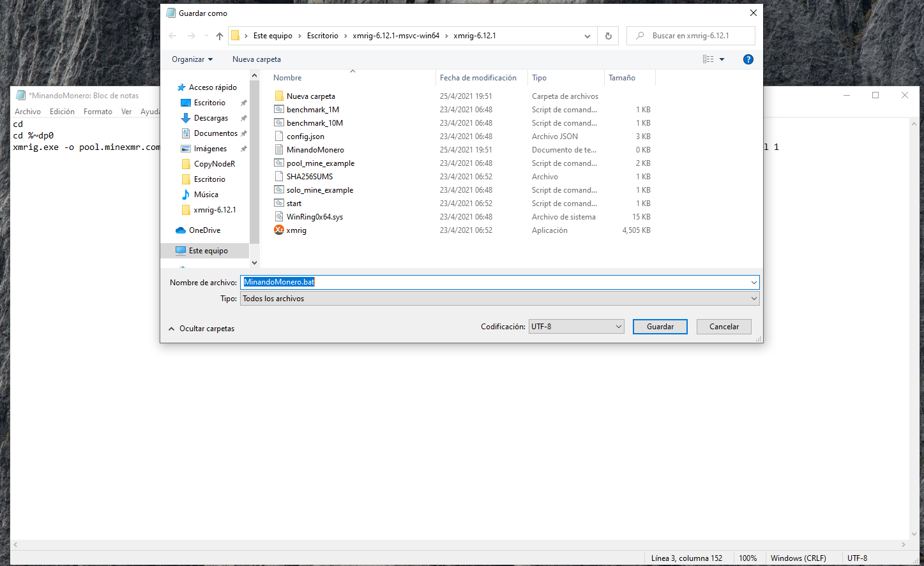Open the view options dropdown arrow
The image size is (924, 566).
coord(722,59)
